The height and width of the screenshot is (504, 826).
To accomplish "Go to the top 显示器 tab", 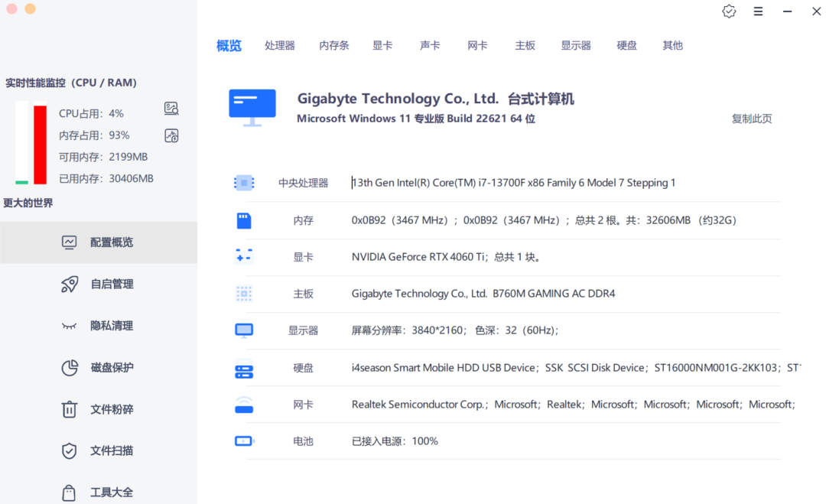I will pyautogui.click(x=576, y=46).
